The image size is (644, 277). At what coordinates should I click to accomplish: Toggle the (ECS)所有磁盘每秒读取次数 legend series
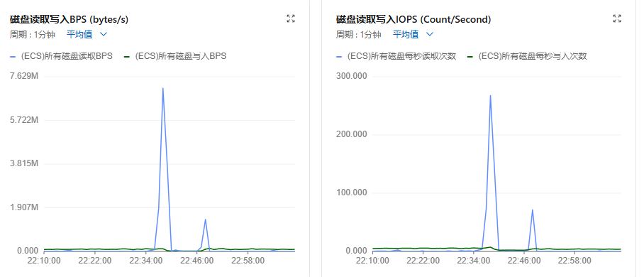click(x=396, y=56)
